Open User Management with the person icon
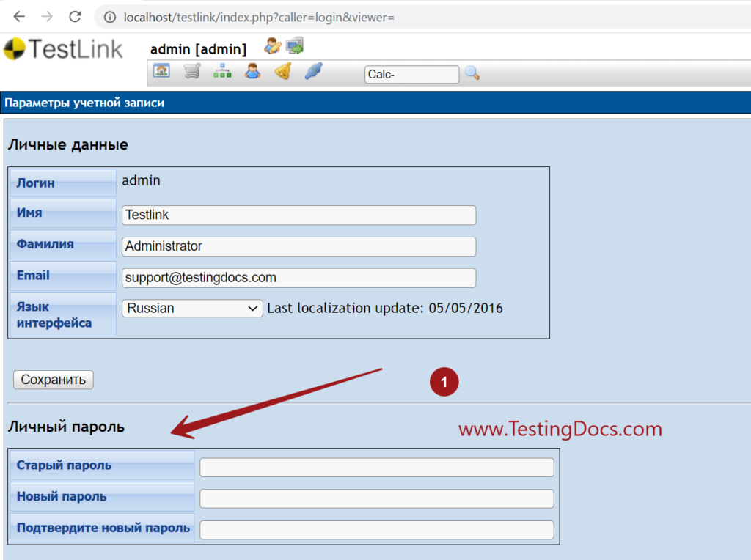751x560 pixels. (252, 71)
